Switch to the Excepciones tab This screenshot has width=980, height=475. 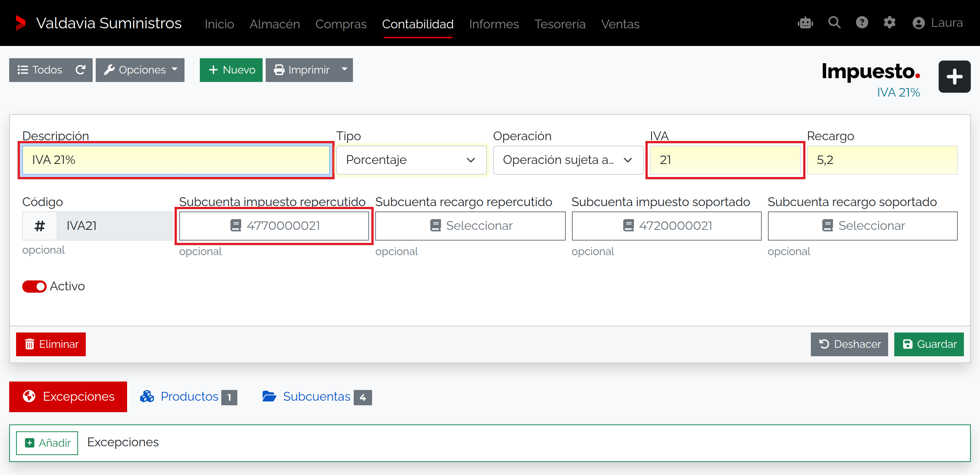point(68,397)
